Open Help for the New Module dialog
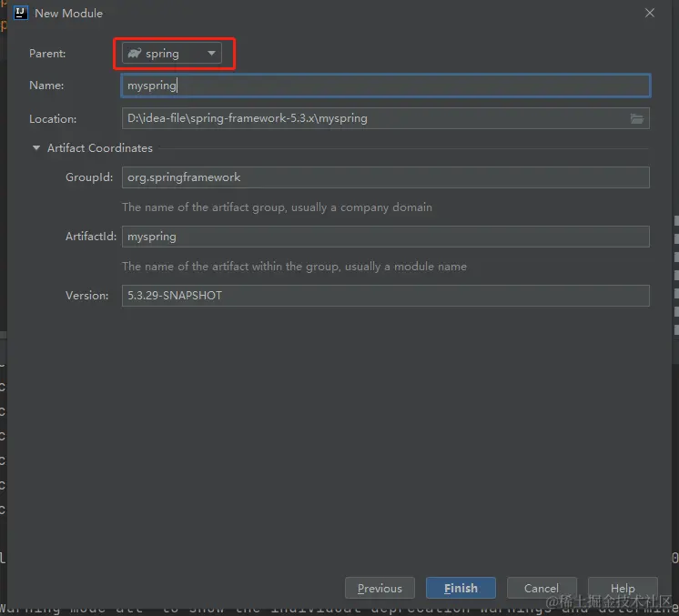 click(623, 589)
